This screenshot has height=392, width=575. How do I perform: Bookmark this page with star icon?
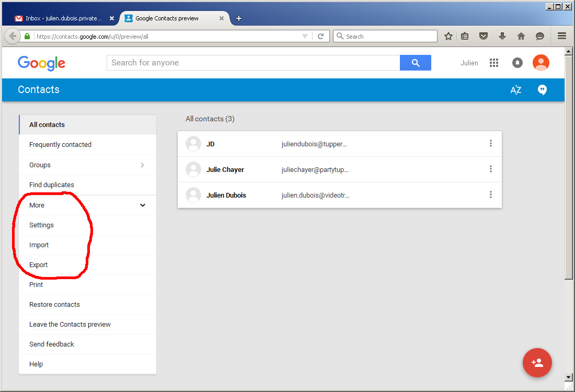click(x=448, y=36)
